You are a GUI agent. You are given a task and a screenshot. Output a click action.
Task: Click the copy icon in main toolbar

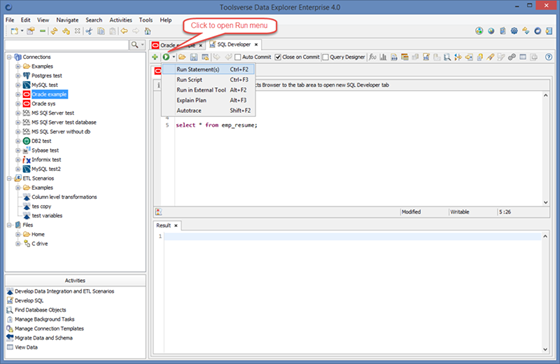click(101, 31)
